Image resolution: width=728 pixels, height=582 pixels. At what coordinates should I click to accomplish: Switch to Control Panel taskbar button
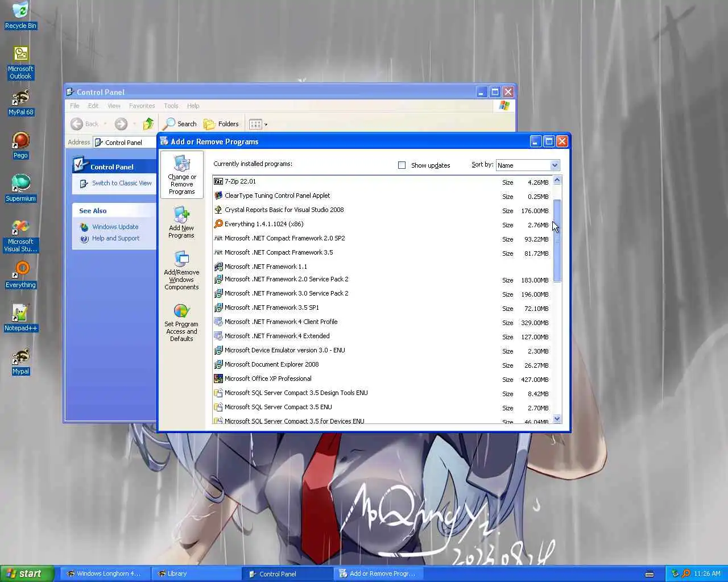coord(287,573)
